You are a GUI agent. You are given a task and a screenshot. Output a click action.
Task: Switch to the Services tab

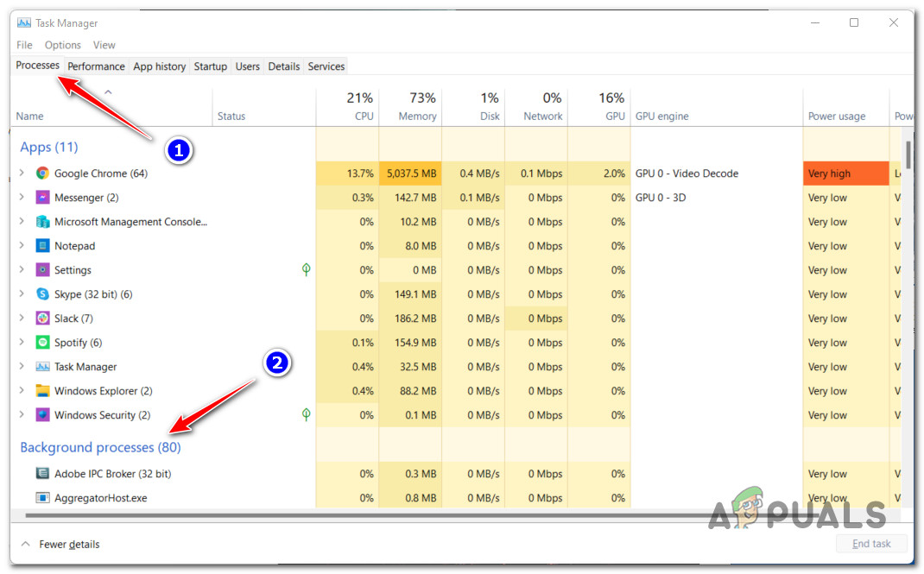tap(326, 66)
